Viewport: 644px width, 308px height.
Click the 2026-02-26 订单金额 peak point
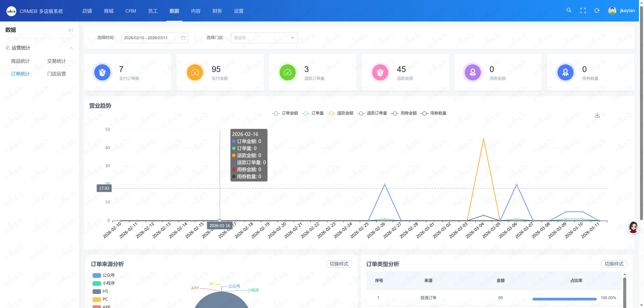click(385, 184)
